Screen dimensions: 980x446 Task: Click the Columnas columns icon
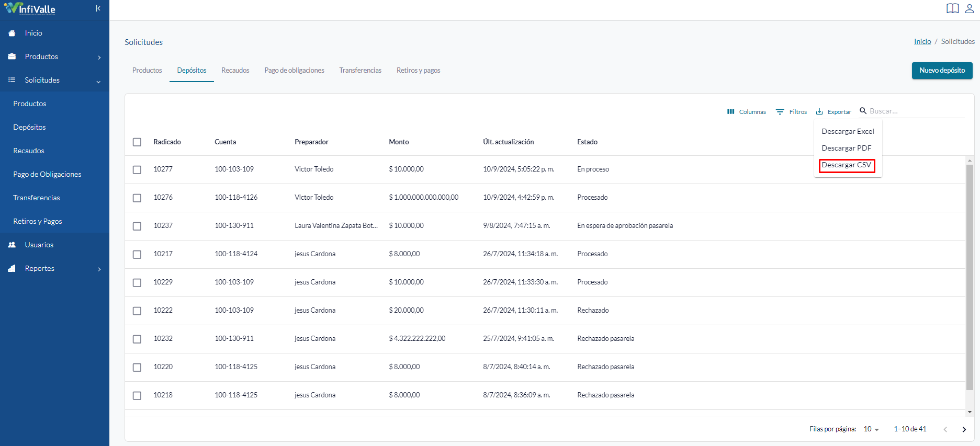pos(731,111)
